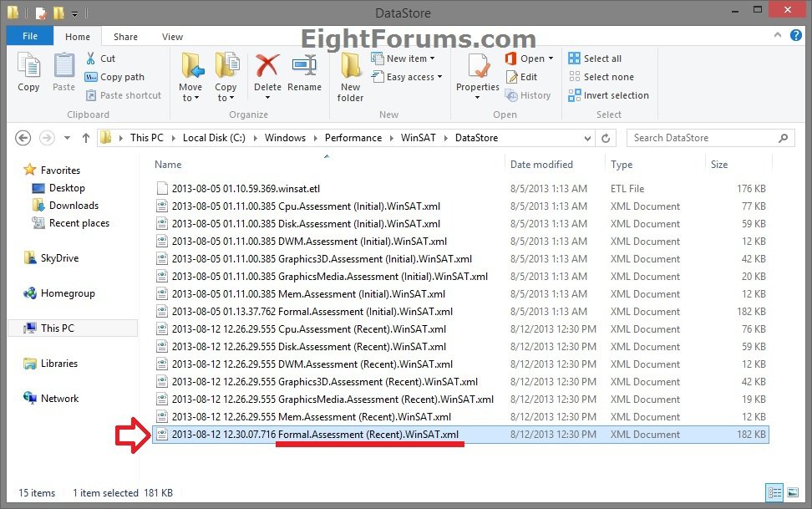Switch to Details view in status bar
Viewport: 812px width, 509px height.
(x=774, y=492)
